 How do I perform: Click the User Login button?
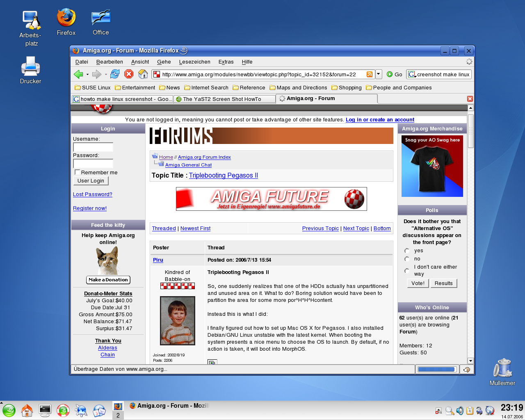click(91, 181)
